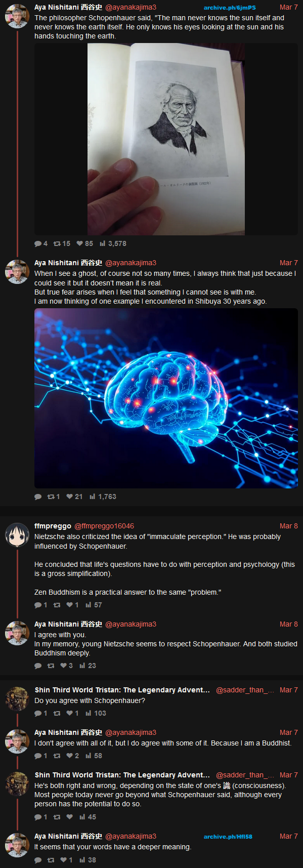Retweet the 'Because I am a Buddhist' reply

[57, 756]
